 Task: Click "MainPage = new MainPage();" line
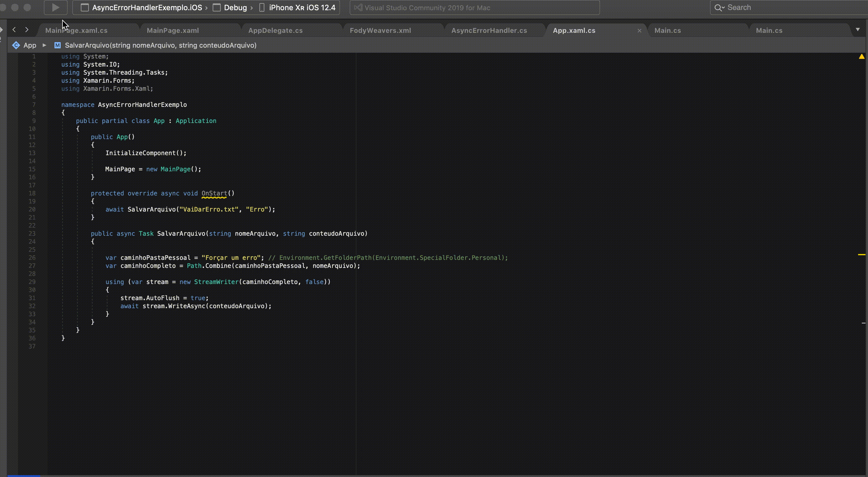click(x=153, y=169)
